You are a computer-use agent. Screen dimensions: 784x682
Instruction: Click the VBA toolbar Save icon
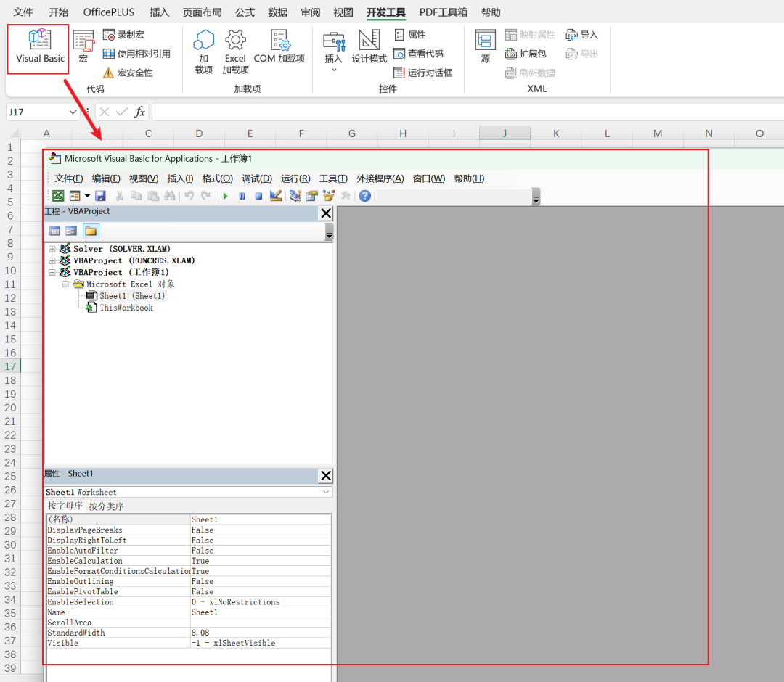tap(100, 196)
